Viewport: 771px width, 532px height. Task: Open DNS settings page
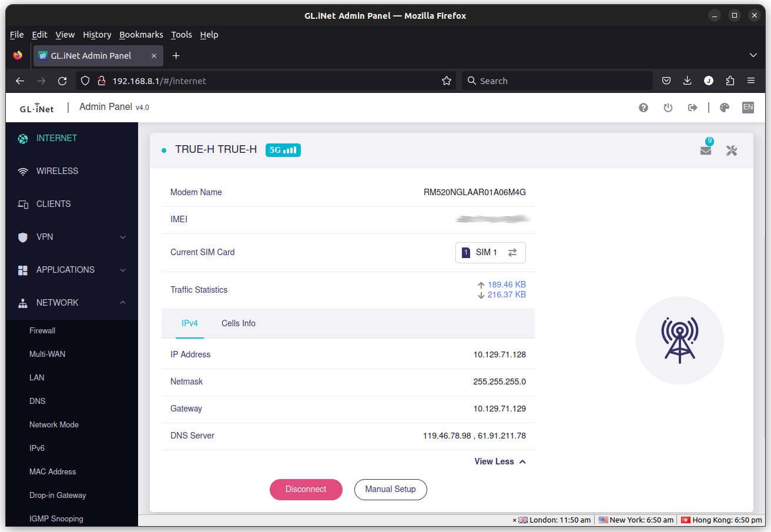click(37, 401)
